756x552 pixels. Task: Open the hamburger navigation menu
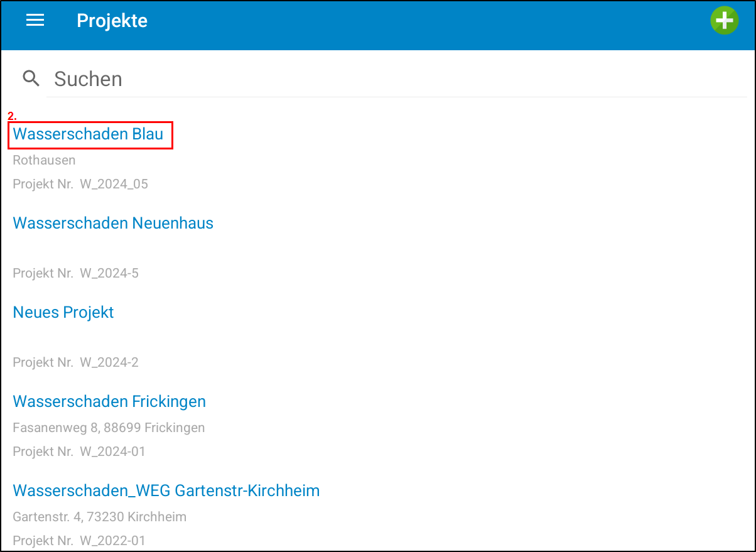click(35, 21)
